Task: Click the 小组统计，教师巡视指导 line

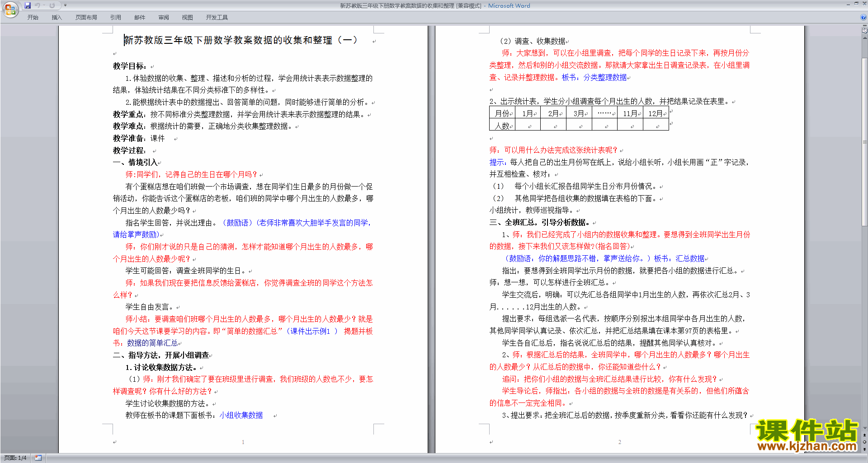Action: pyautogui.click(x=531, y=210)
